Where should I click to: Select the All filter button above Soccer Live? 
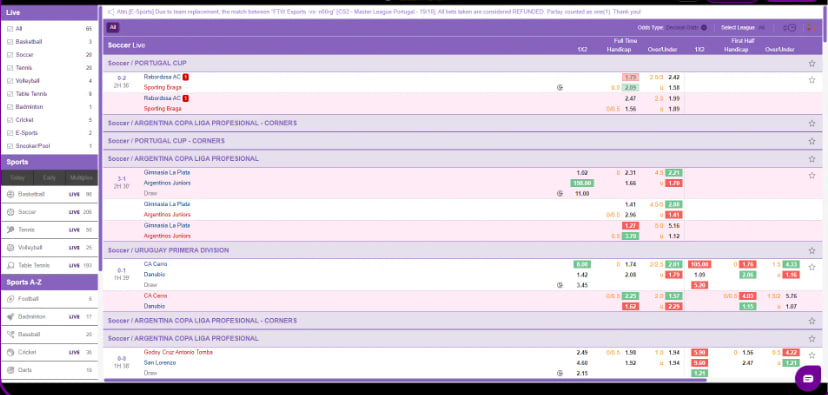coord(113,27)
